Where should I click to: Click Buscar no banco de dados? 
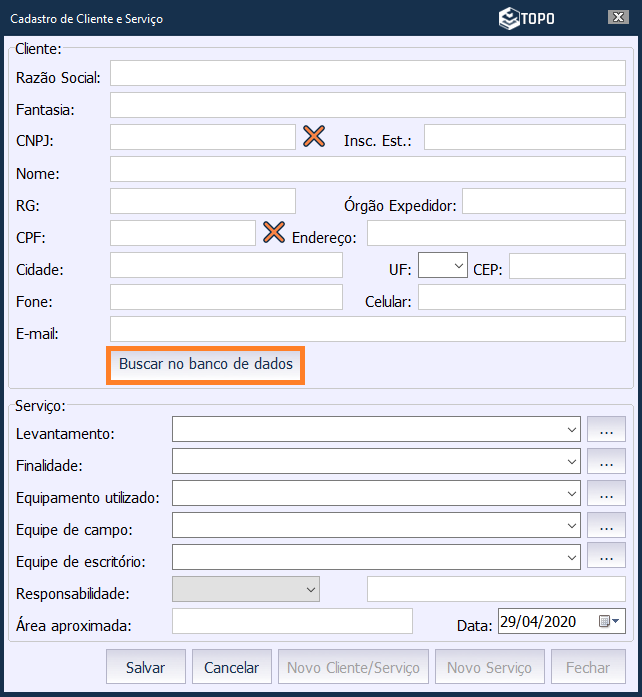click(206, 365)
